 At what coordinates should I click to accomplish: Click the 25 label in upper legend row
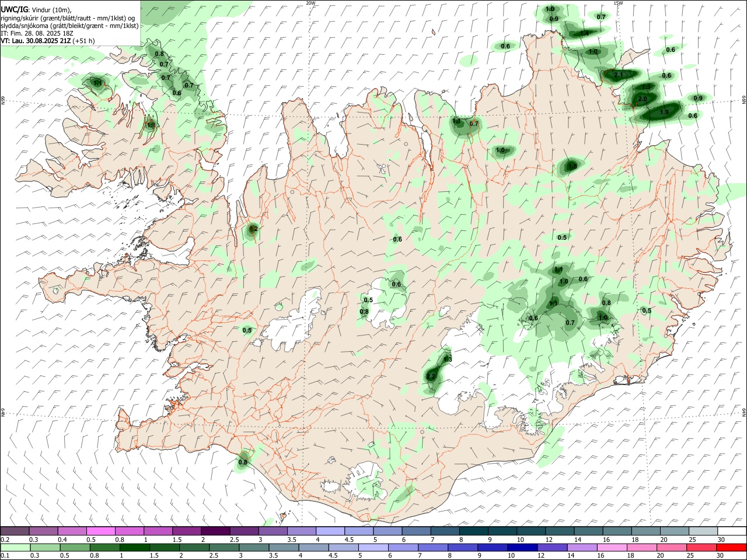point(693,540)
